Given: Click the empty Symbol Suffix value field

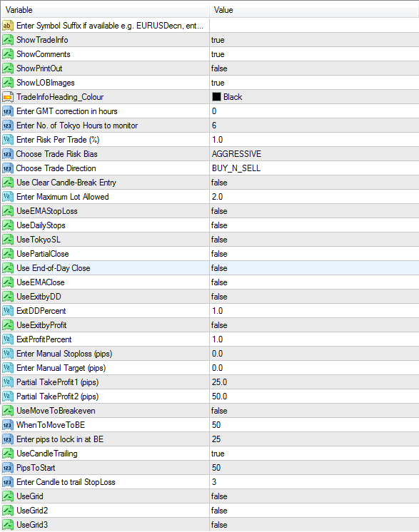Looking at the screenshot, I should coord(314,26).
